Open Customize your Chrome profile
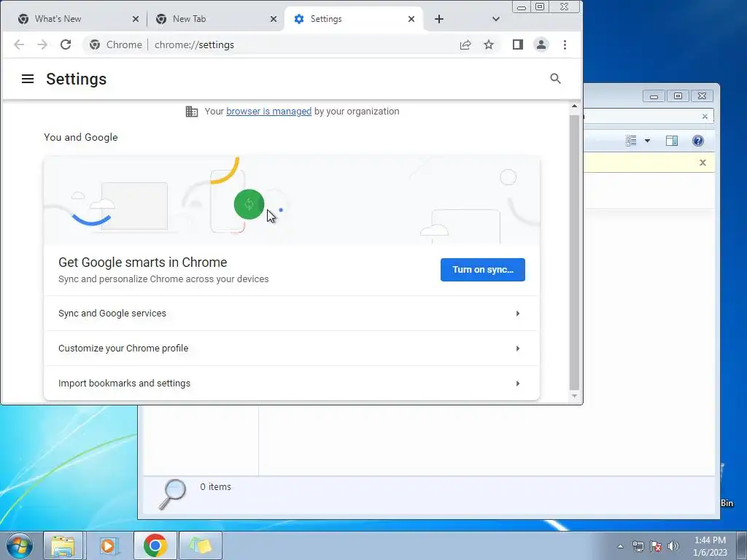 pos(292,349)
